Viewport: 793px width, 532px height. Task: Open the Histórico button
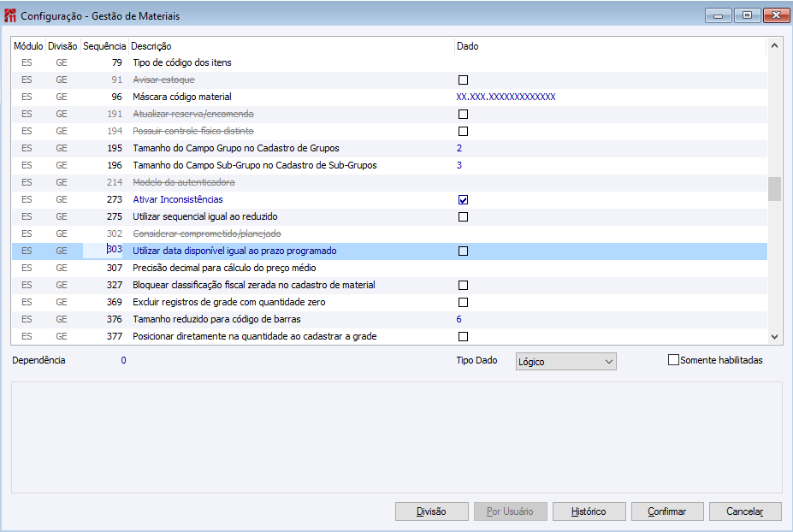coord(589,511)
